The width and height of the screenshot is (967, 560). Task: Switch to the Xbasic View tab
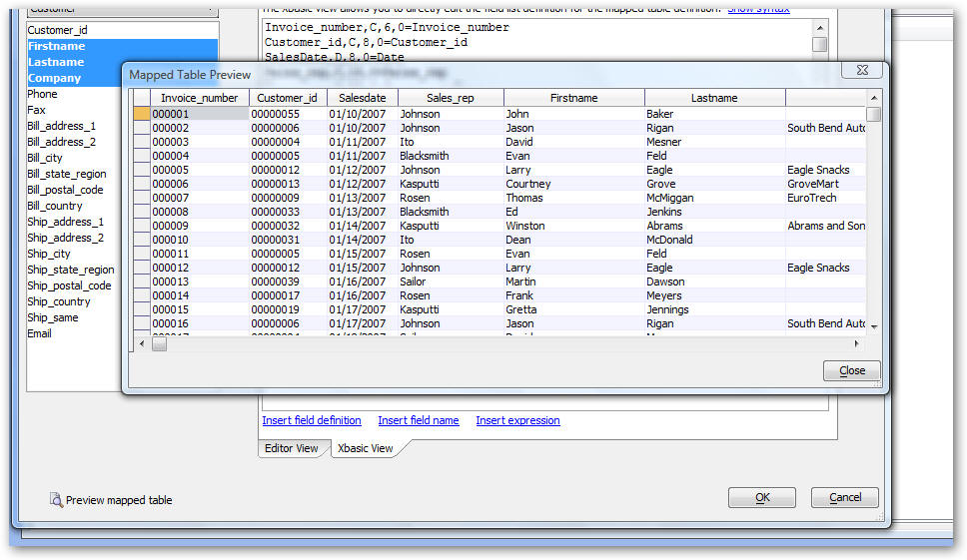365,448
